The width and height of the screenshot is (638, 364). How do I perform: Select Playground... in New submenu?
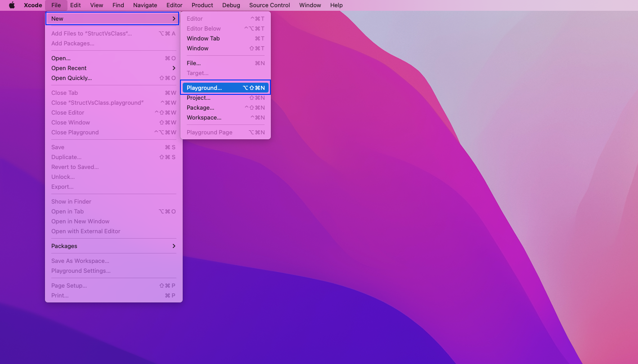(225, 88)
